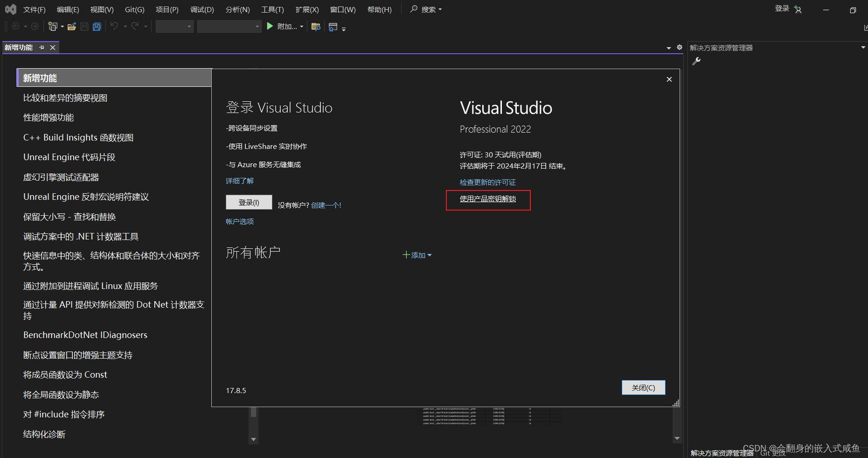The image size is (868, 458).
Task: Click the 登录(I) sign-in button
Action: tap(249, 202)
